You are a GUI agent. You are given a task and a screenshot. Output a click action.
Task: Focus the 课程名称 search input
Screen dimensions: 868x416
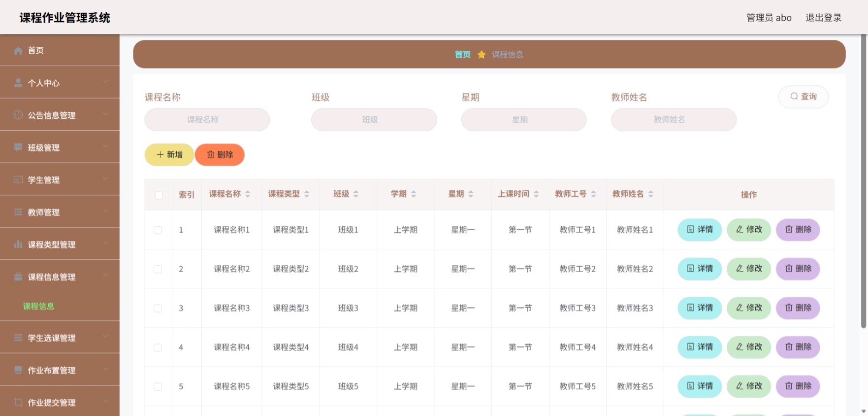click(x=207, y=120)
